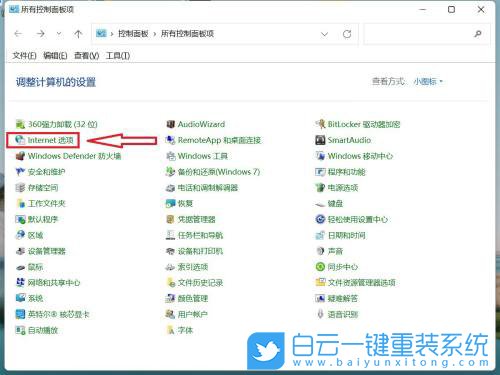Open the 字体 fonts item
Viewport: 500px width, 375px height.
click(179, 330)
